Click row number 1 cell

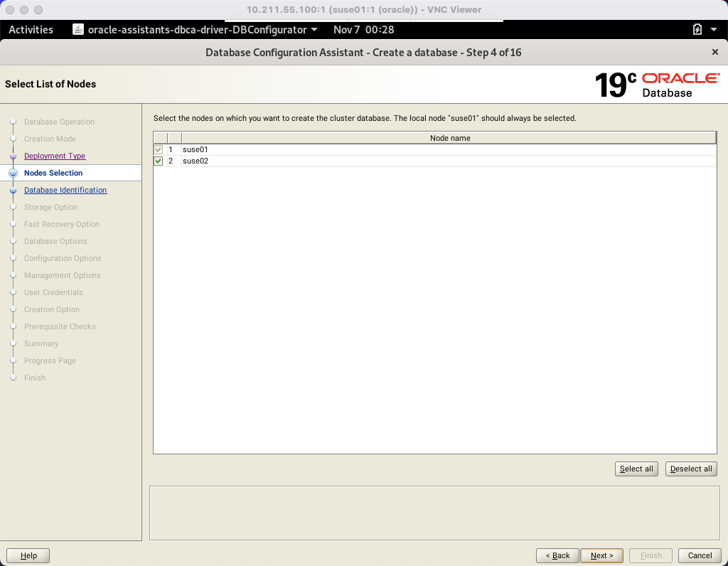[174, 149]
